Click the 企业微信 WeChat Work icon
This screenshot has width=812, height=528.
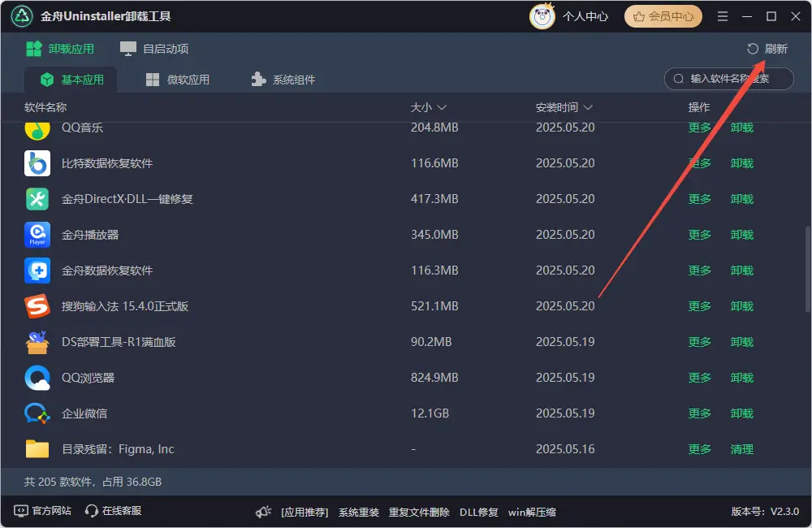point(36,413)
